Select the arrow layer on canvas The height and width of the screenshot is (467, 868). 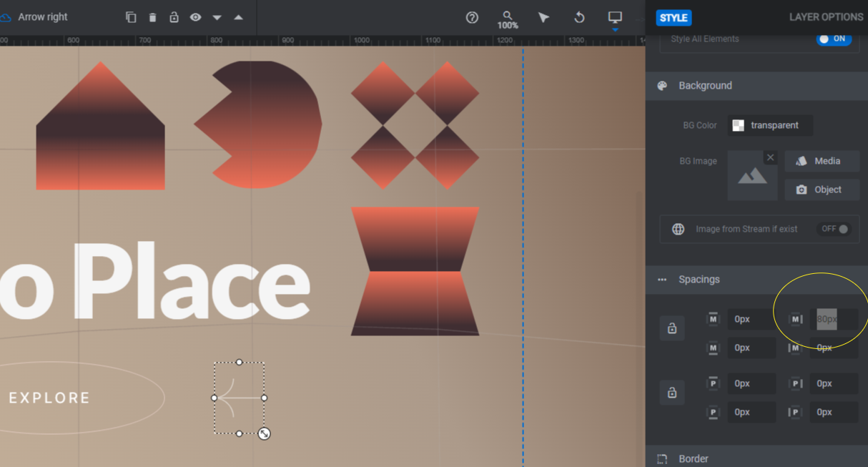(x=240, y=398)
